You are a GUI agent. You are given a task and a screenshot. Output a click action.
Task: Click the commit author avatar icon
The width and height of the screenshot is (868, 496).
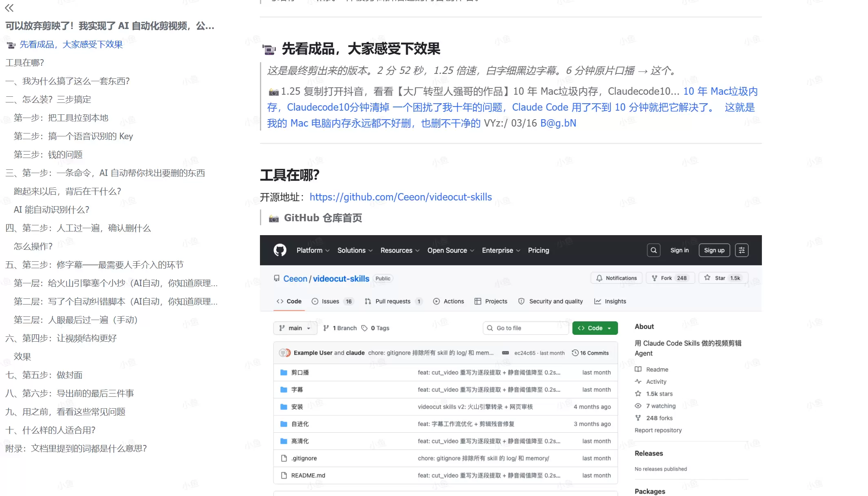(x=284, y=353)
